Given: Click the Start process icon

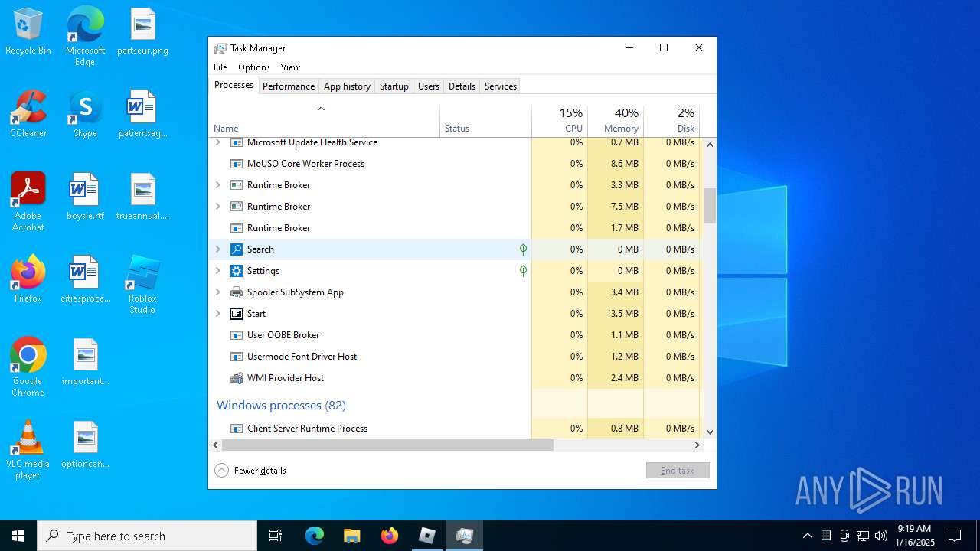Looking at the screenshot, I should point(237,314).
